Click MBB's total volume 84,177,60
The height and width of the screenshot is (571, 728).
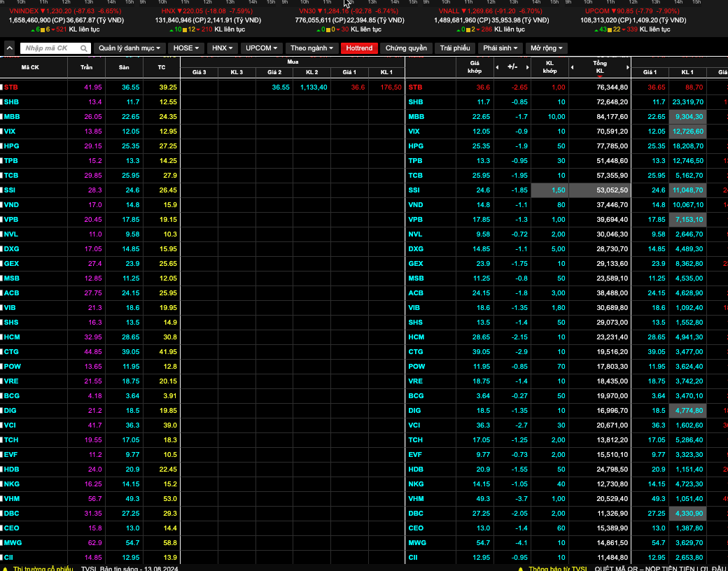tap(612, 117)
